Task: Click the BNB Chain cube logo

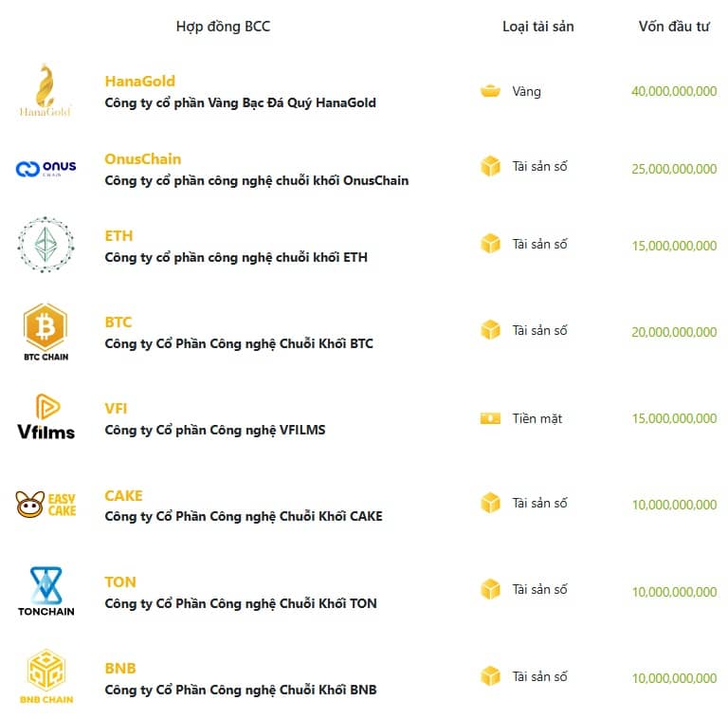Action: click(x=45, y=676)
